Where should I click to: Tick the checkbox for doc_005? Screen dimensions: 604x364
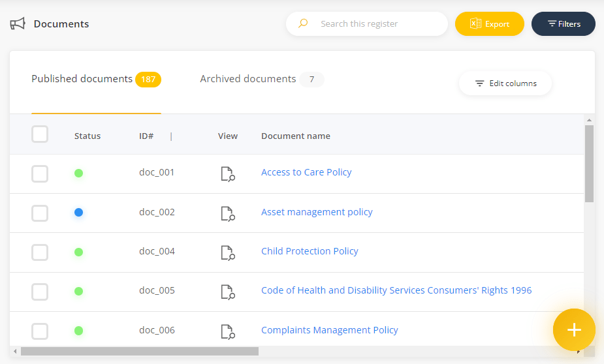(40, 292)
